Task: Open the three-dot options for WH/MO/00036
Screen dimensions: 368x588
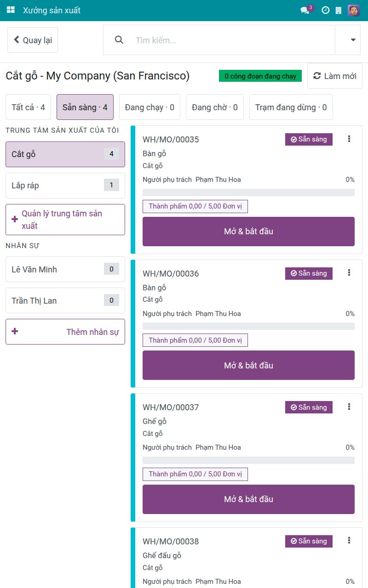Action: pos(349,273)
